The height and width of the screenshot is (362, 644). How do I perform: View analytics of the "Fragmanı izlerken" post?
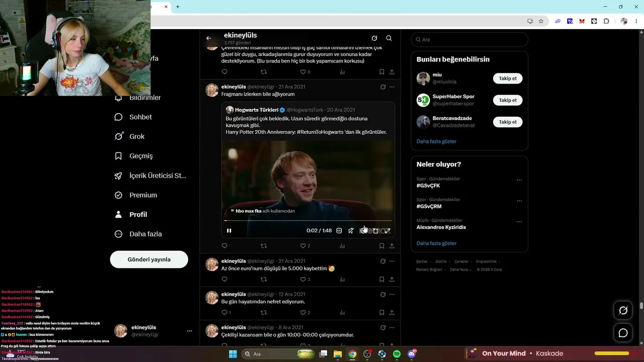(x=342, y=246)
